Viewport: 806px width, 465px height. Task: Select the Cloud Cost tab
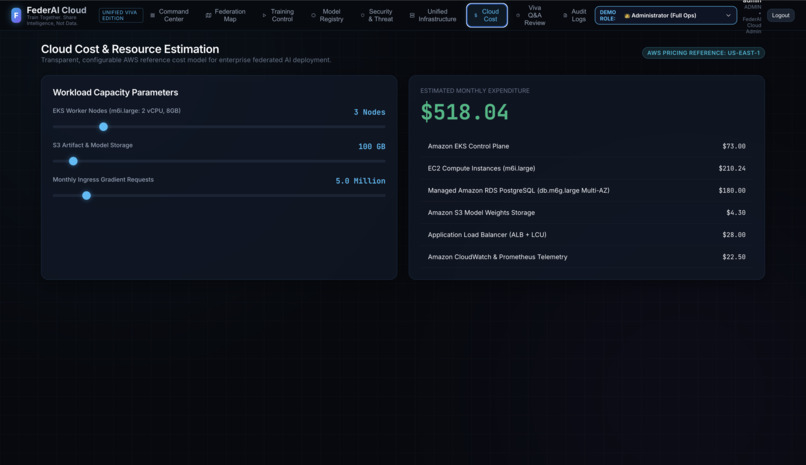(x=487, y=15)
